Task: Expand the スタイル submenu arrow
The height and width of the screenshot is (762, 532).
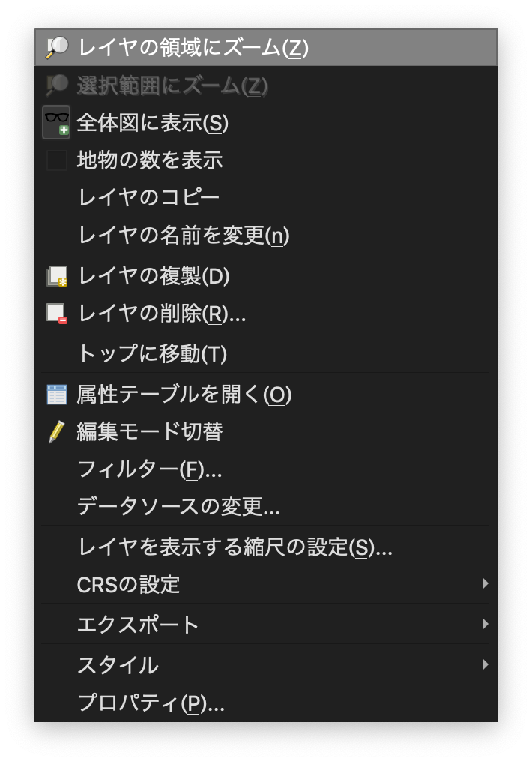Action: point(485,664)
